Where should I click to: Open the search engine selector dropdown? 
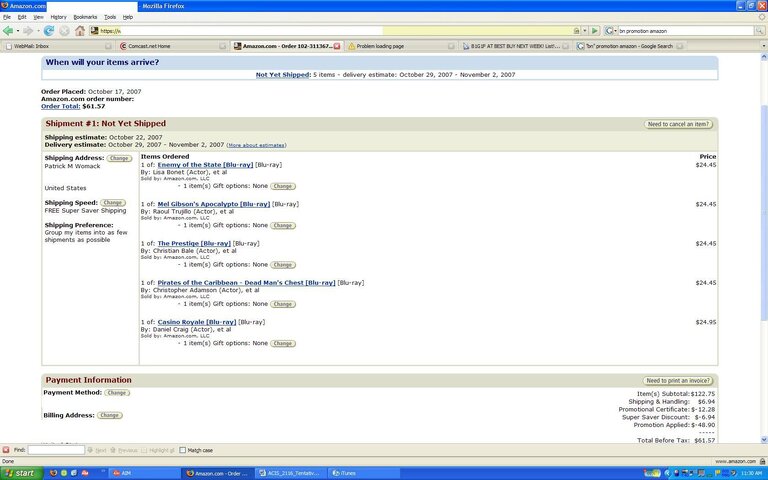[x=610, y=31]
